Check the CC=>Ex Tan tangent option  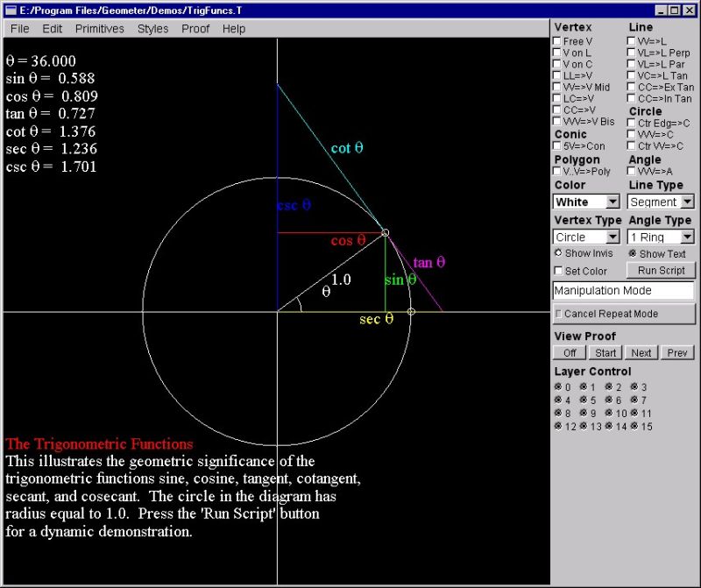pos(631,88)
